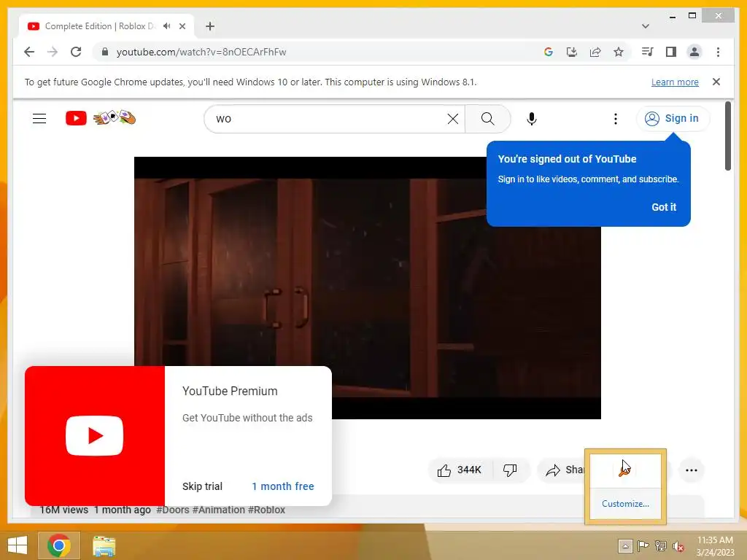Click the video player
747x560 pixels.
tap(368, 287)
